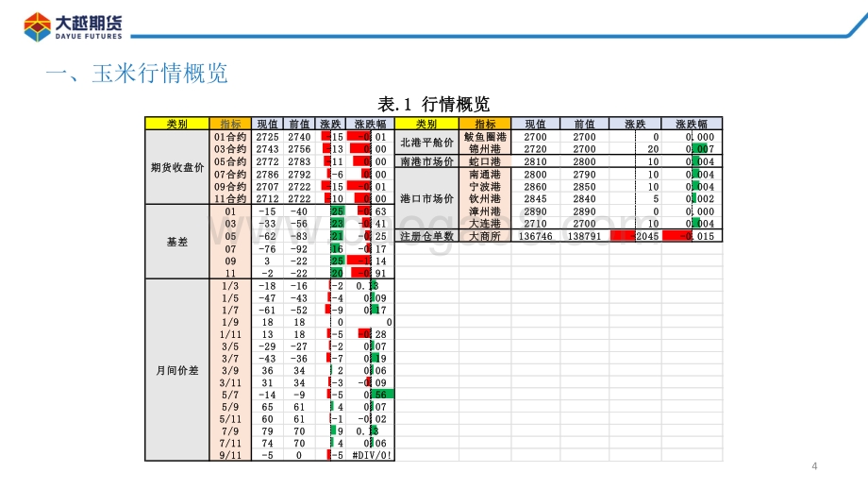Screen dimensions: 868x489
Task: Select the 1/7 spread row label
Action: tap(230, 311)
